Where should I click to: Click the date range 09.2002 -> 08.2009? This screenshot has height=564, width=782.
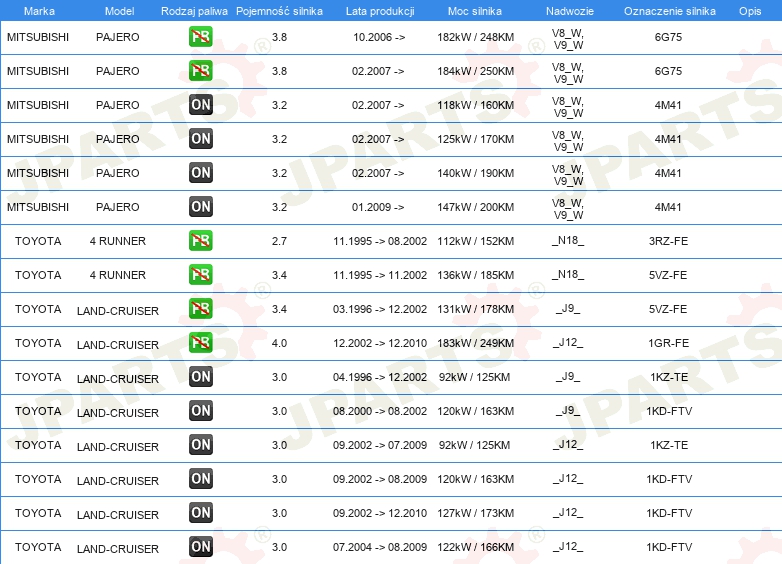click(380, 479)
